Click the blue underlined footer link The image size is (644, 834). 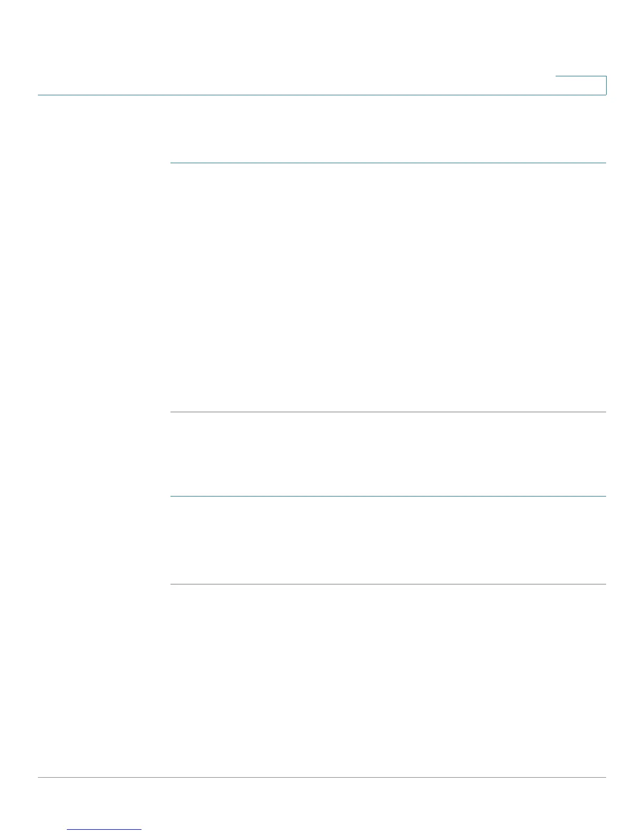(104, 830)
